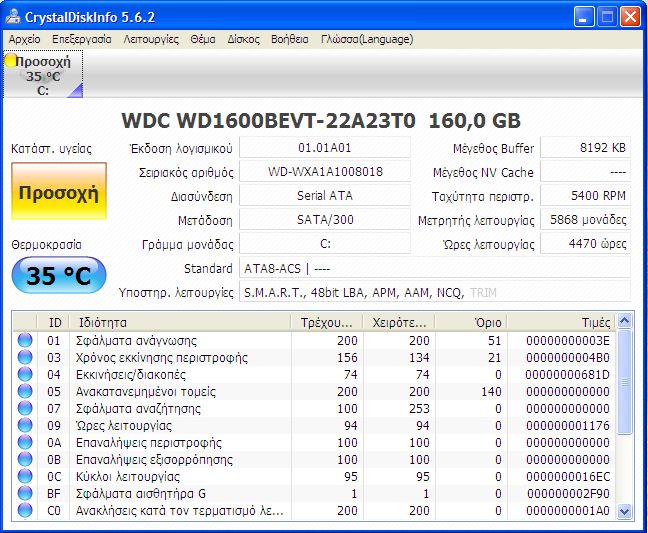The width and height of the screenshot is (648, 533).
Task: Click the drive letter C: field
Action: point(325,244)
